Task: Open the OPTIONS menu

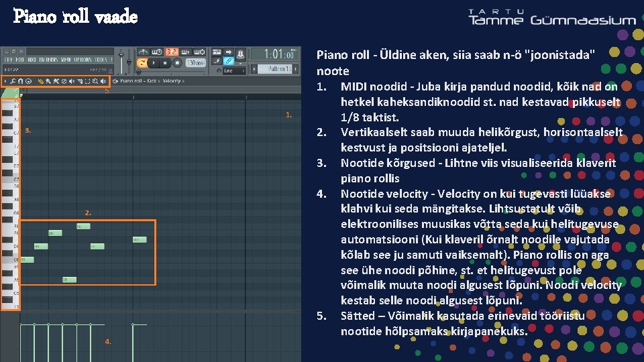Action: [x=83, y=60]
